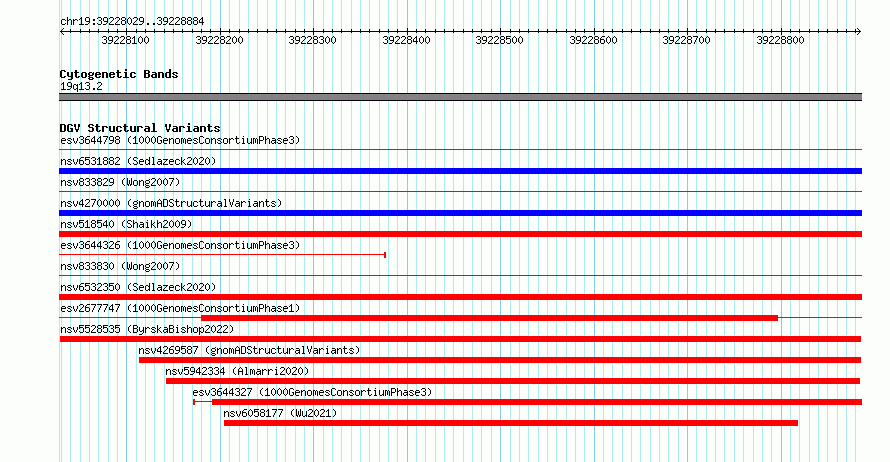Open the Cytogenetic Bands track title

click(x=119, y=74)
